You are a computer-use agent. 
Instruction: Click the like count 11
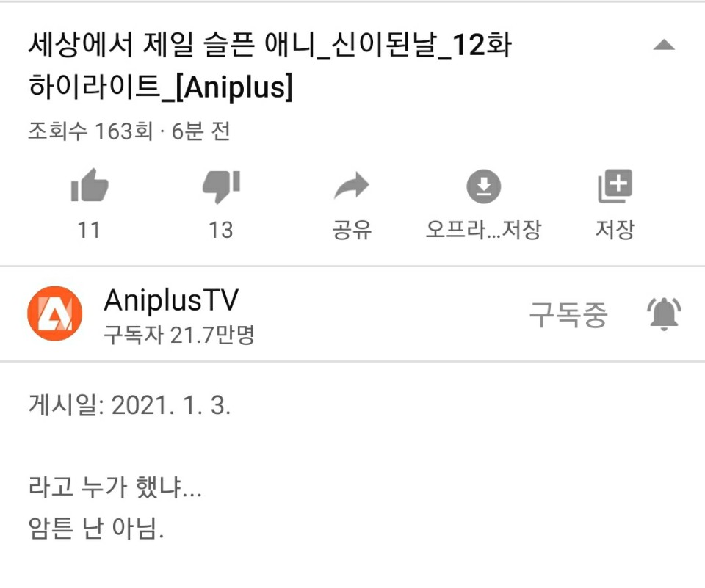click(x=89, y=231)
